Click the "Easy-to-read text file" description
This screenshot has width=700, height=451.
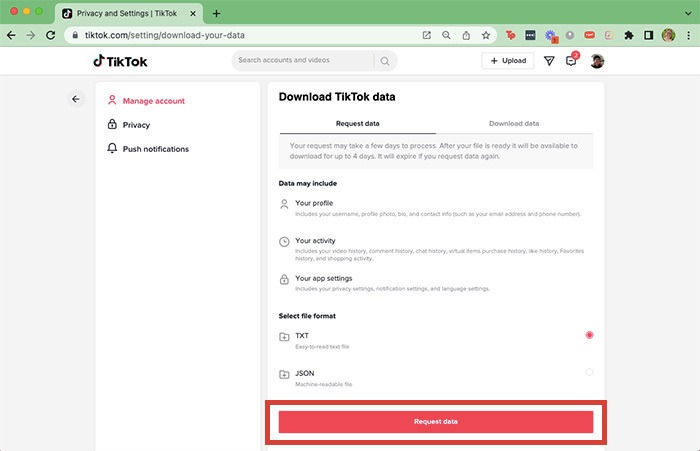[x=322, y=347]
